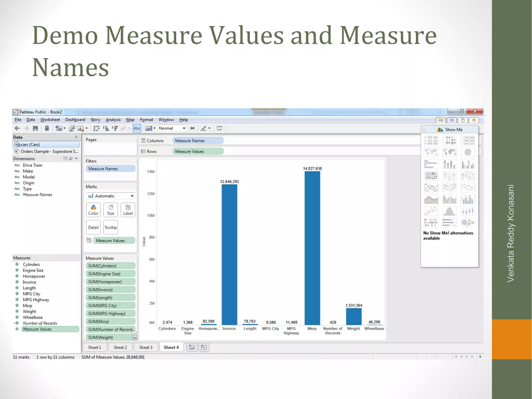Select the MPG Highway measure
532x399 pixels.
pos(36,299)
